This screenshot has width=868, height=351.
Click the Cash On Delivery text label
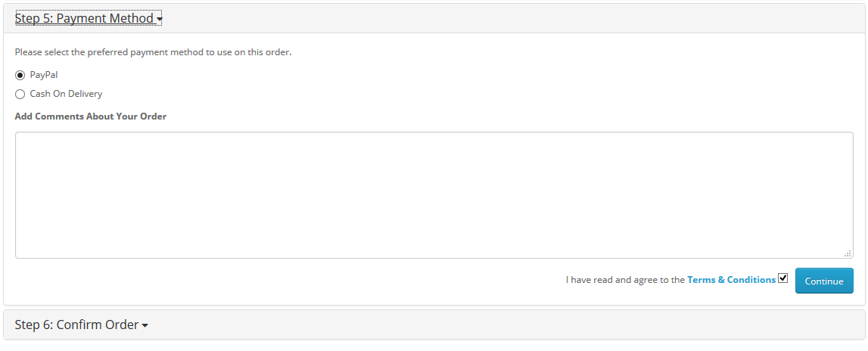pos(66,95)
